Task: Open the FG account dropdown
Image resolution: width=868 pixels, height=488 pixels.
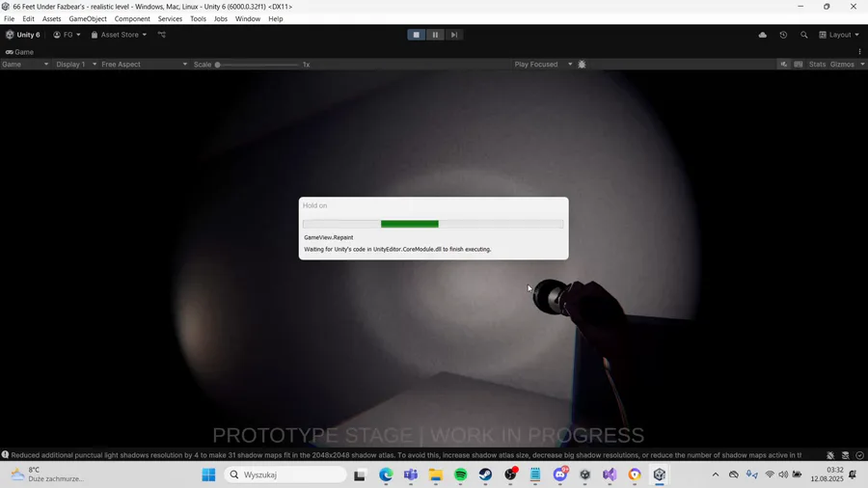Action: pyautogui.click(x=67, y=35)
